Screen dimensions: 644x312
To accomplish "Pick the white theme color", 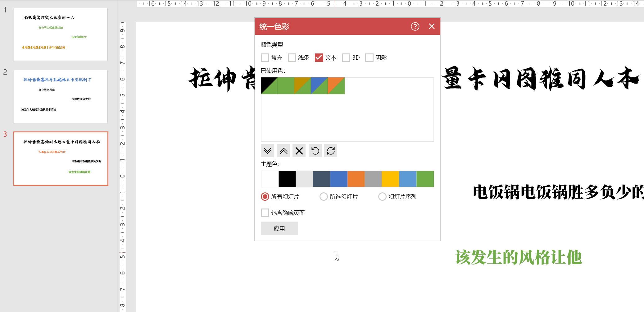I will pyautogui.click(x=270, y=179).
